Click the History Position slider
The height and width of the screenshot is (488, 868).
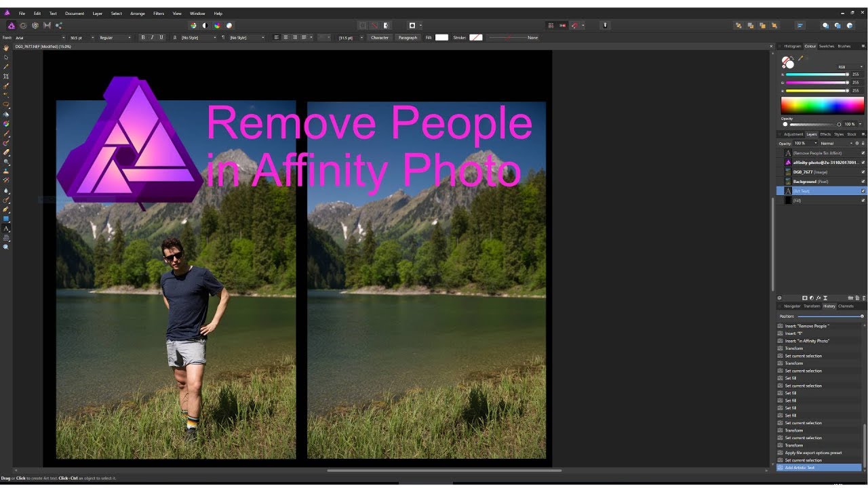[x=831, y=317]
